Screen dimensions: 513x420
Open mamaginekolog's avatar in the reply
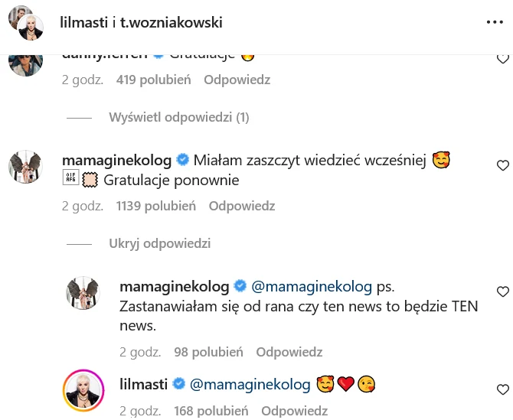[83, 293]
